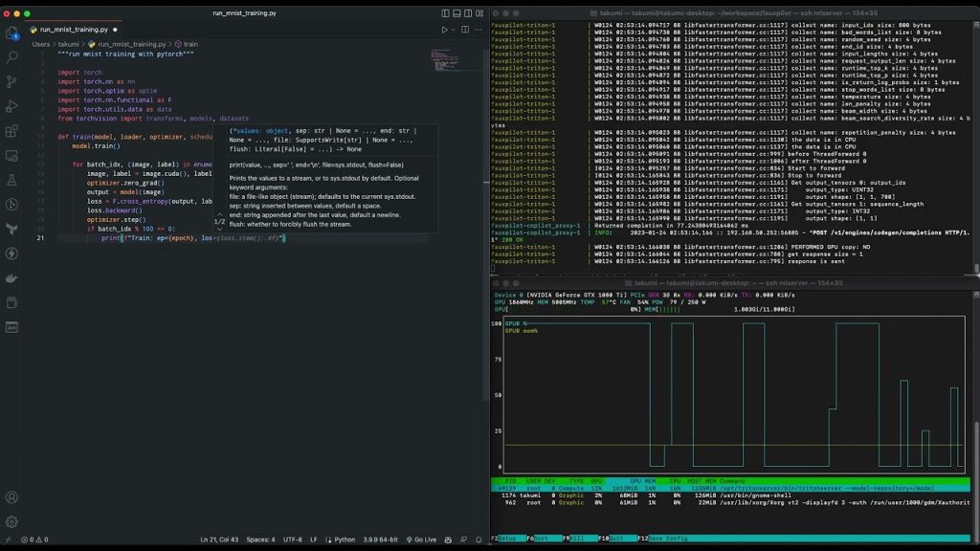Select the run_mnist_training.py editor tab

click(x=73, y=30)
